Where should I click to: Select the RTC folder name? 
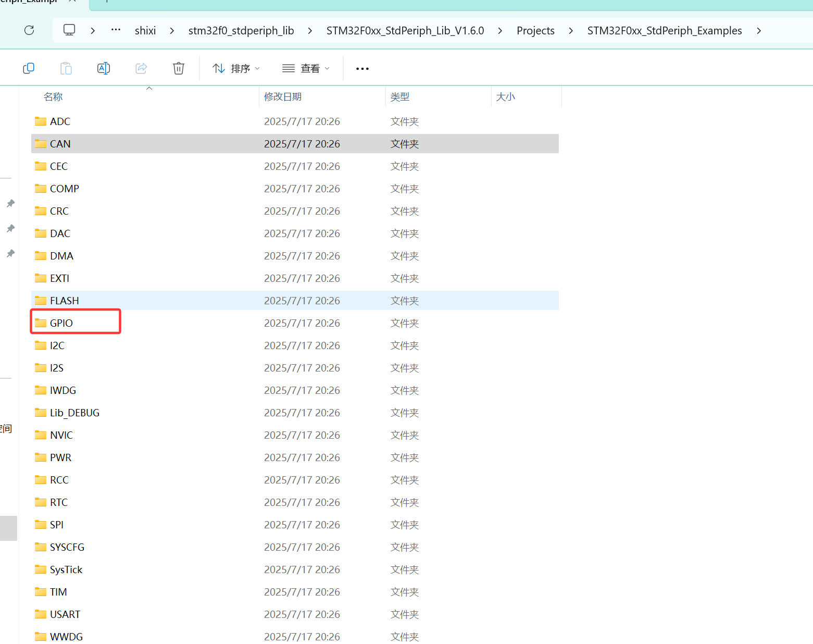(59, 502)
